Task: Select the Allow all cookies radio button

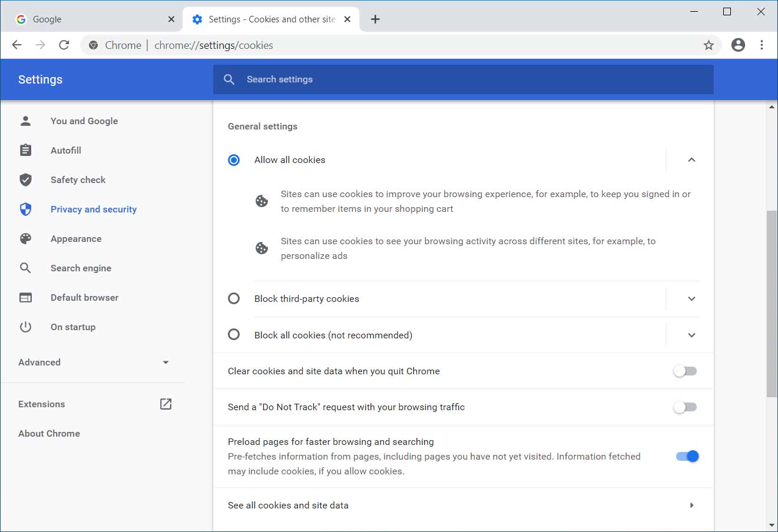Action: click(x=234, y=160)
